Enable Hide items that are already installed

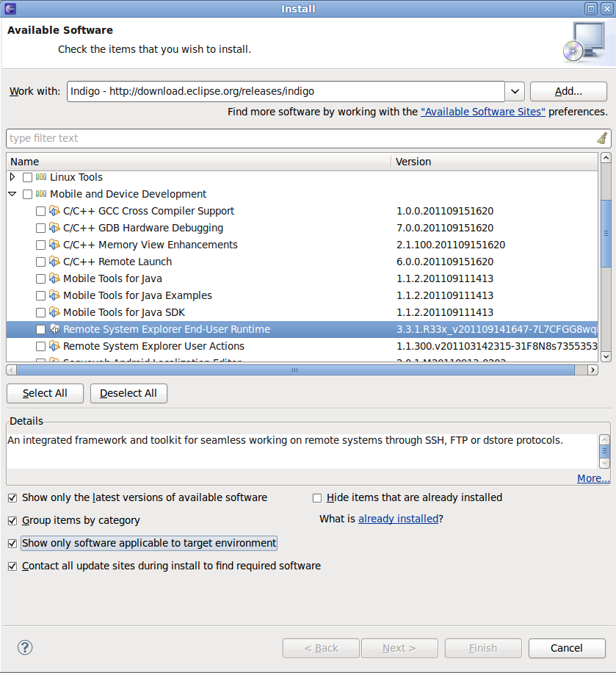317,498
